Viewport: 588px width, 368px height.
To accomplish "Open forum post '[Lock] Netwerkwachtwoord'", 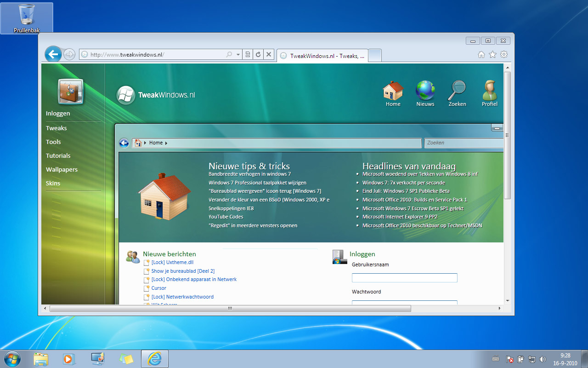I will coord(183,297).
